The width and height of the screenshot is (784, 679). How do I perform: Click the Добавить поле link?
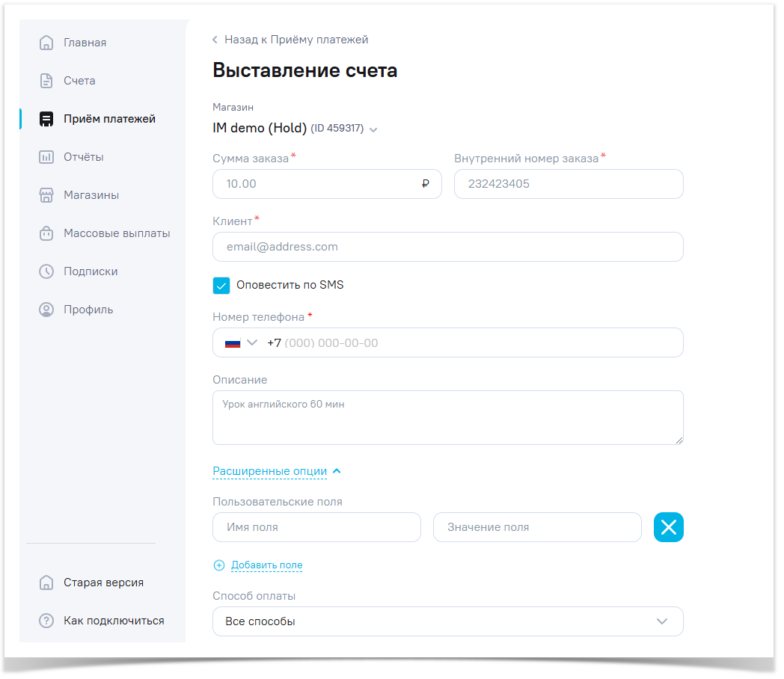click(x=266, y=565)
